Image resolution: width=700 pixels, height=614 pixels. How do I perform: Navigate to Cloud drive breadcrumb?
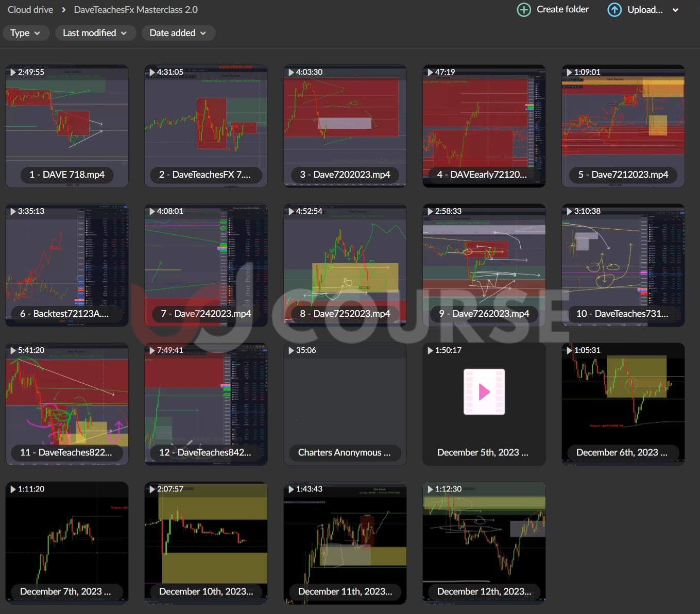pos(30,10)
